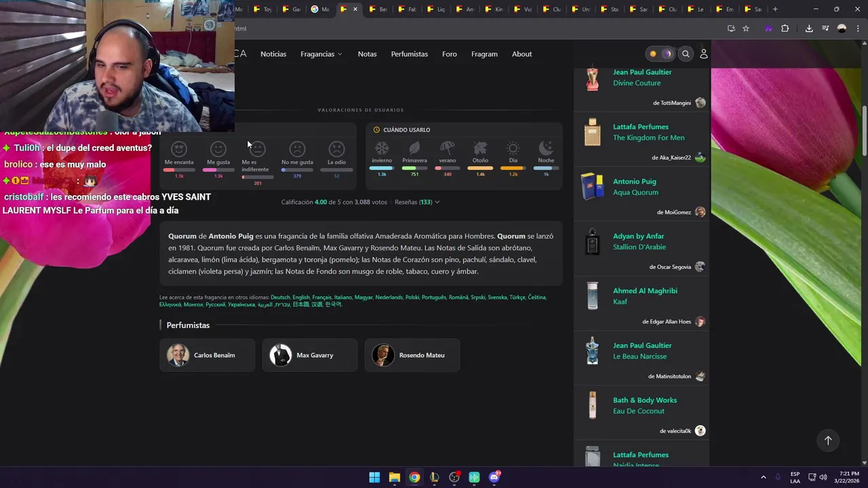Open perfumer Rosendo Mateu card

[412, 355]
